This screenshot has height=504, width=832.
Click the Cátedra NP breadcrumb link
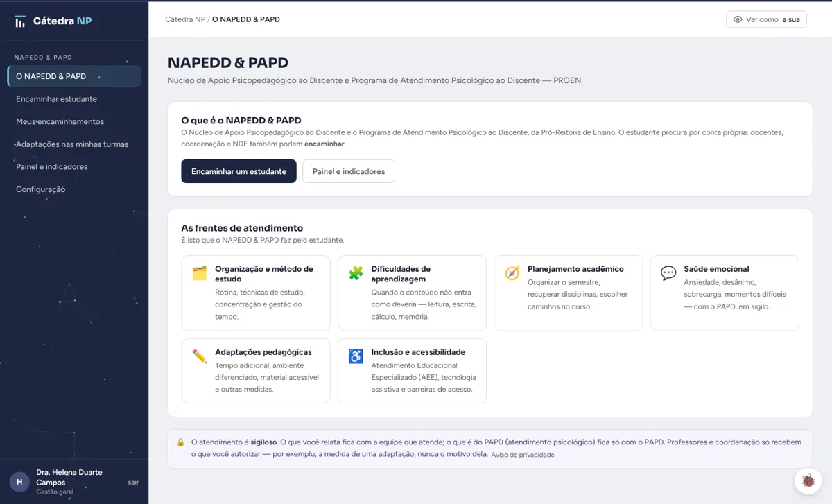(x=185, y=19)
